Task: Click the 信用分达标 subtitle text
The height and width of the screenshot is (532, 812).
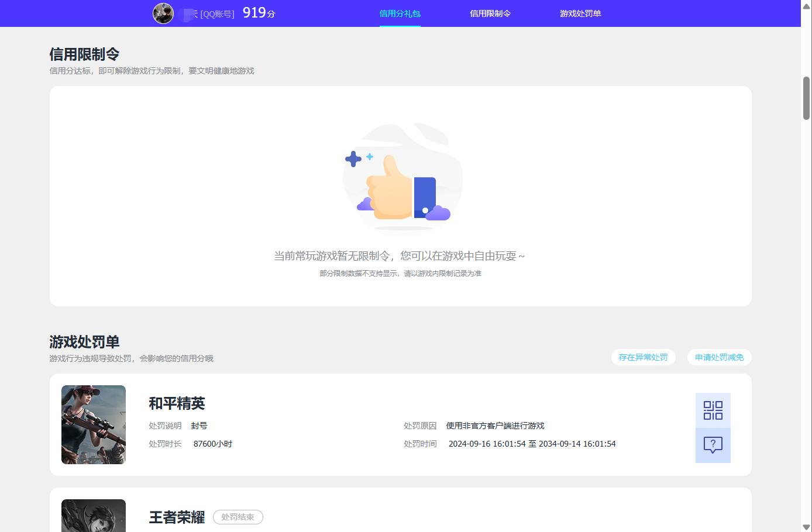Action: (x=152, y=71)
